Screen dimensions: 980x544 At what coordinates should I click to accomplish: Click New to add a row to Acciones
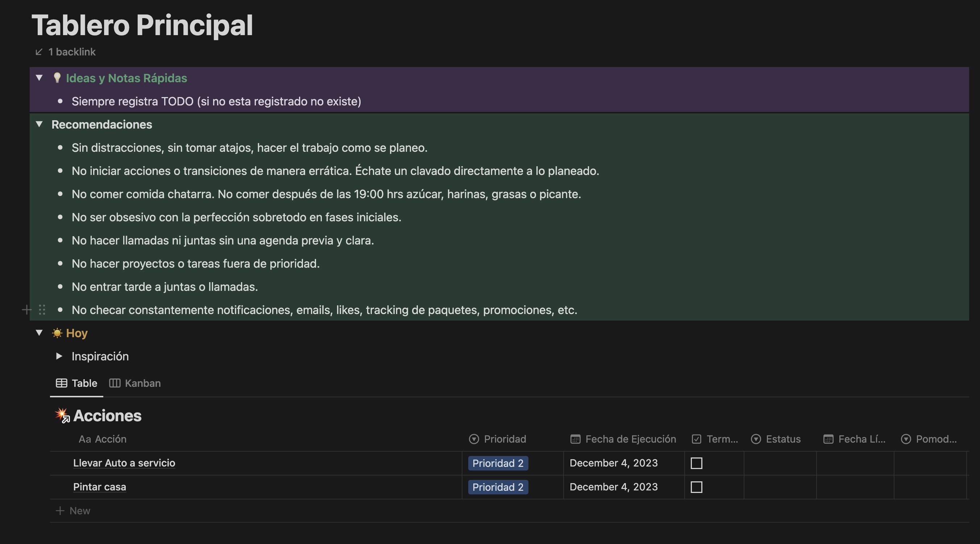[x=74, y=511]
